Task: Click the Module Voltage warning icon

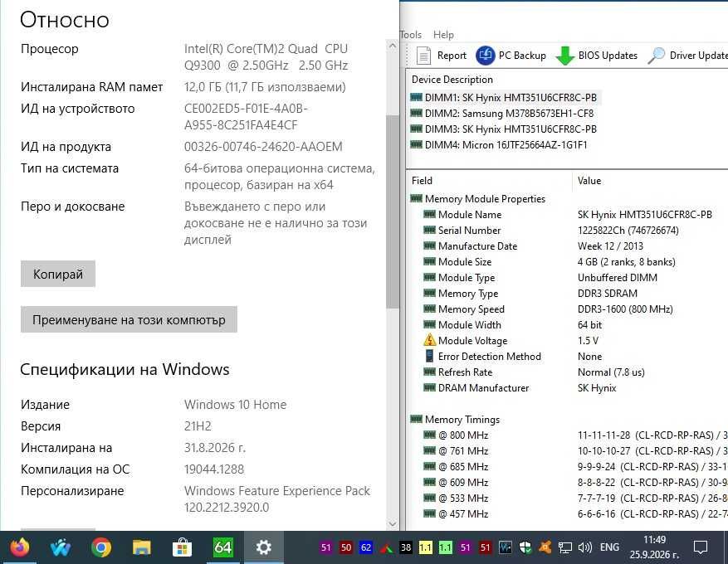Action: 429,340
